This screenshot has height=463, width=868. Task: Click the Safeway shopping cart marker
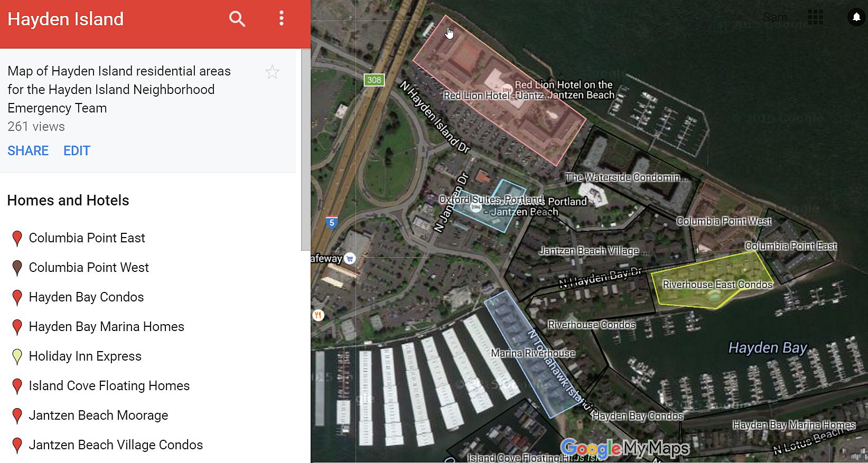click(x=350, y=259)
